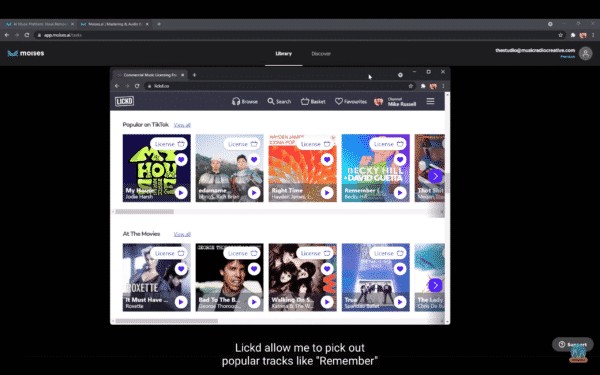Play the Remember track
Viewport: 600px width, 375px height.
click(400, 193)
